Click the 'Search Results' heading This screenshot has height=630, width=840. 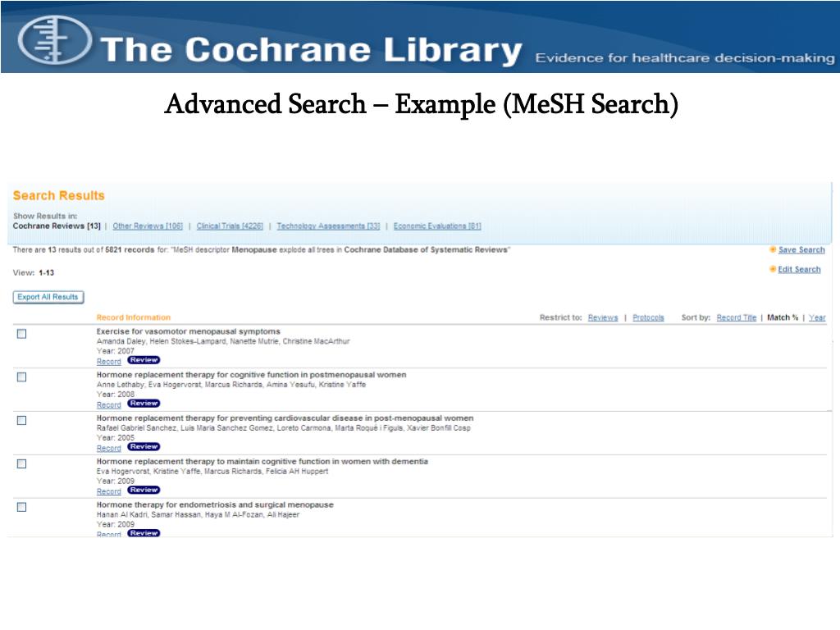[x=59, y=195]
